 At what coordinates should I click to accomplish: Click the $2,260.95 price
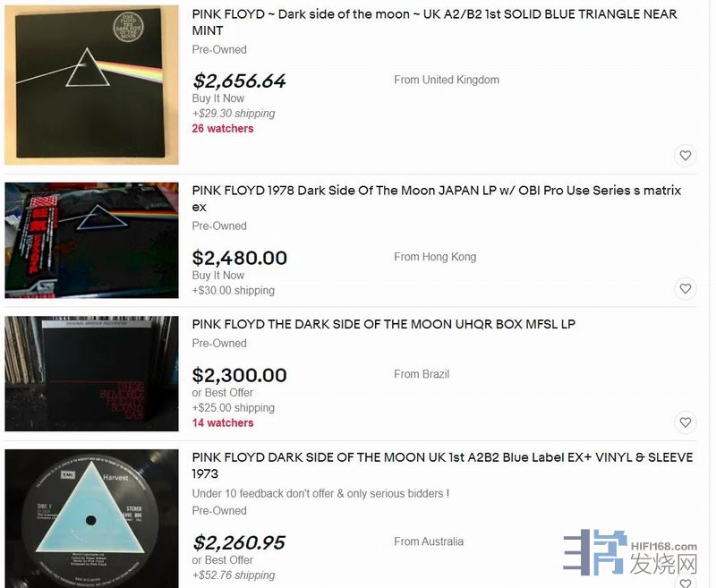tap(239, 543)
